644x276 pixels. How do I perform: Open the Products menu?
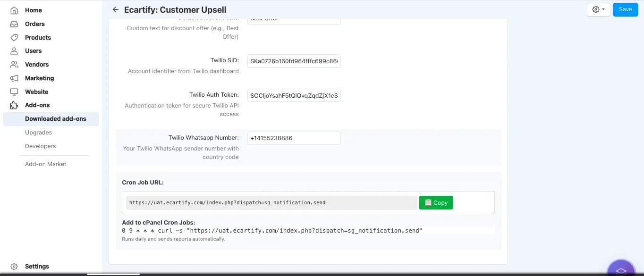coord(38,38)
